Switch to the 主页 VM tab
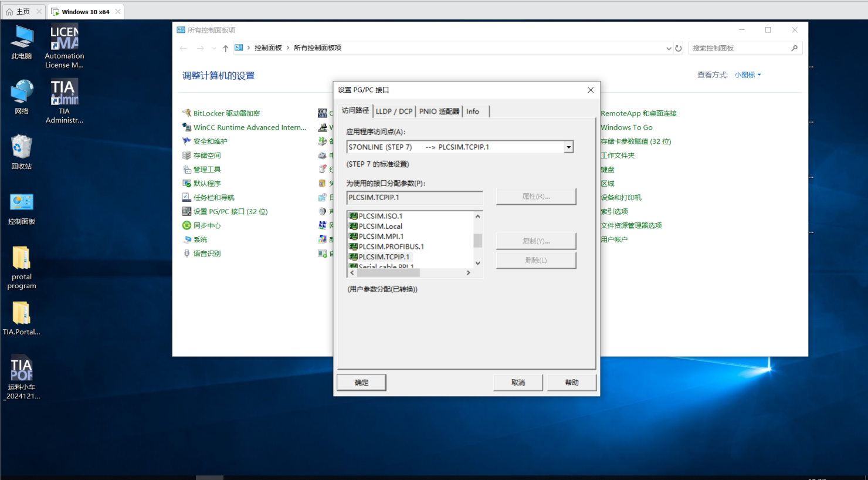This screenshot has height=480, width=868. tap(23, 12)
